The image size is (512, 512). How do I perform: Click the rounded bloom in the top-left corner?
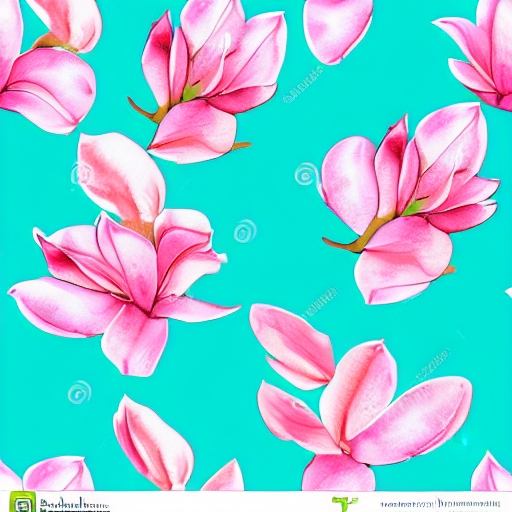pyautogui.click(x=48, y=67)
